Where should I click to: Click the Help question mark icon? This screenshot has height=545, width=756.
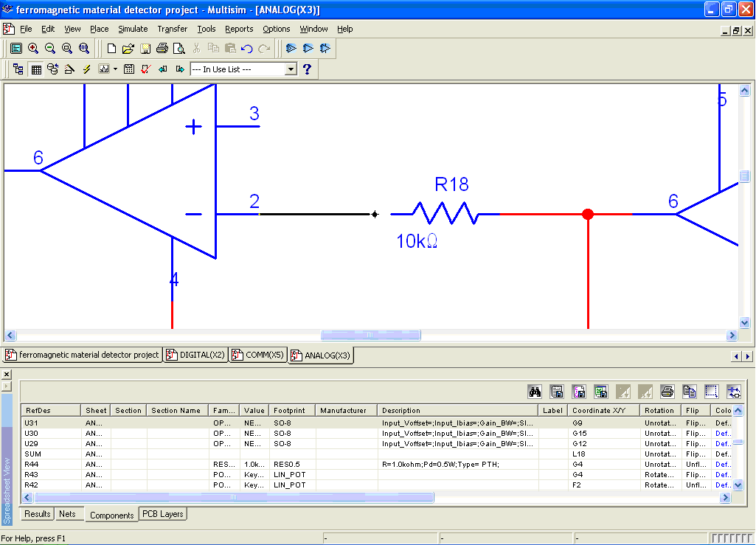click(308, 69)
